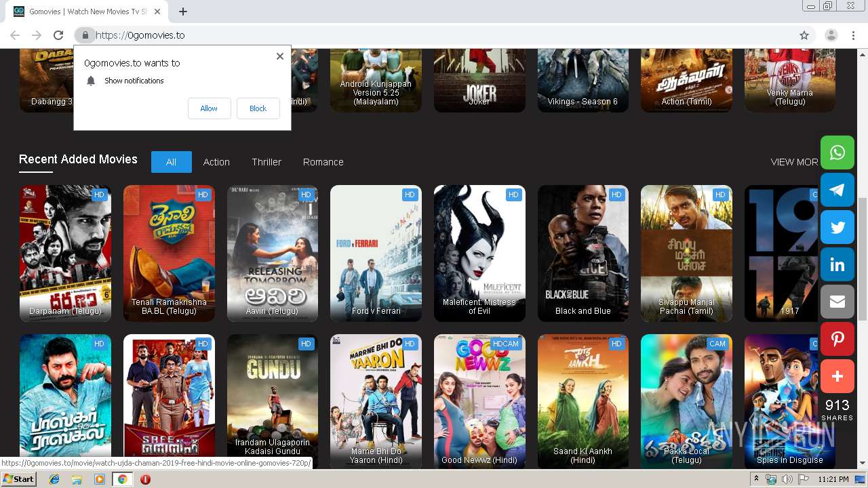Open Venky Mama (Telugu) poster

[790, 81]
